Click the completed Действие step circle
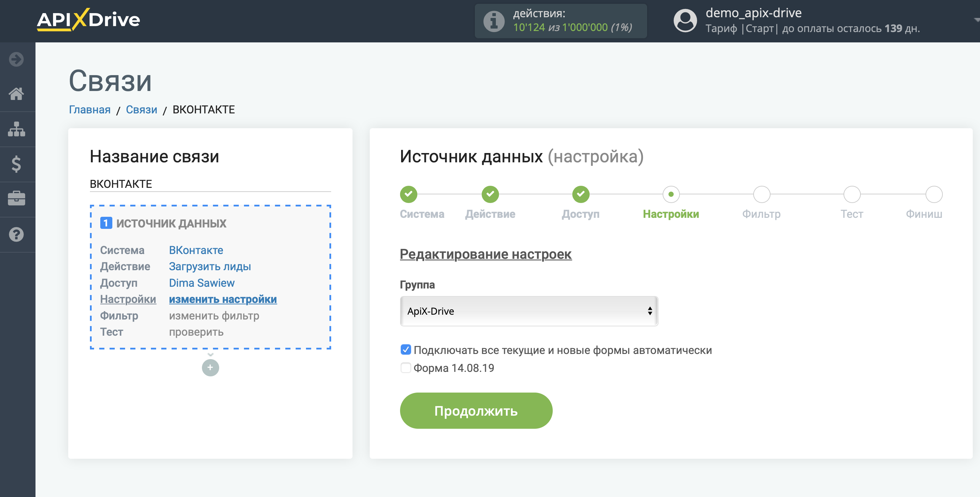Viewport: 980px width, 497px height. click(490, 194)
